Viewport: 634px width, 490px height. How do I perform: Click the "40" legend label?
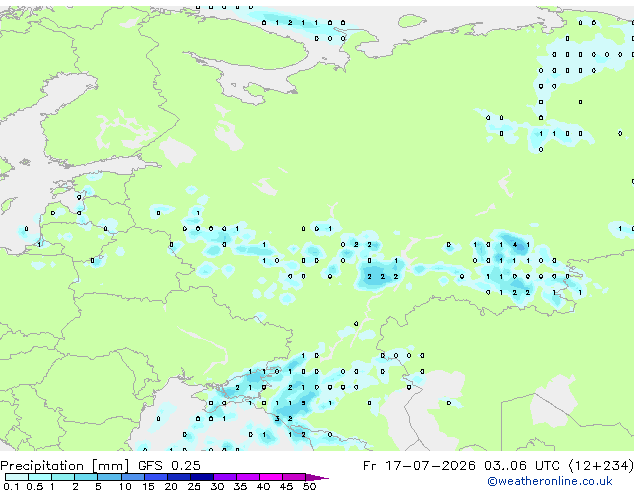[263, 486]
